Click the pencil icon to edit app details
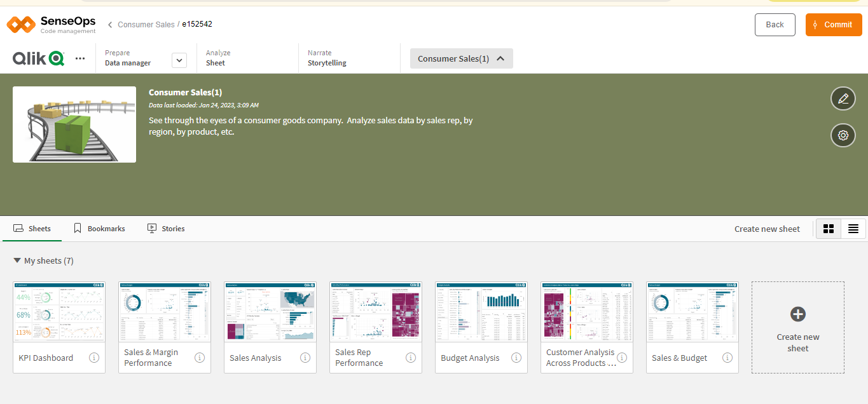Viewport: 868px width, 404px height. 843,98
